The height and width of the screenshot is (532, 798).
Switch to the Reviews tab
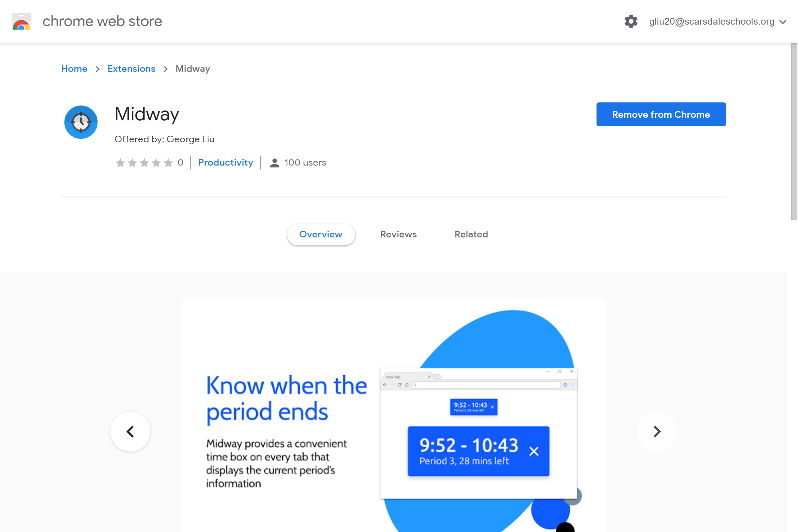(398, 233)
